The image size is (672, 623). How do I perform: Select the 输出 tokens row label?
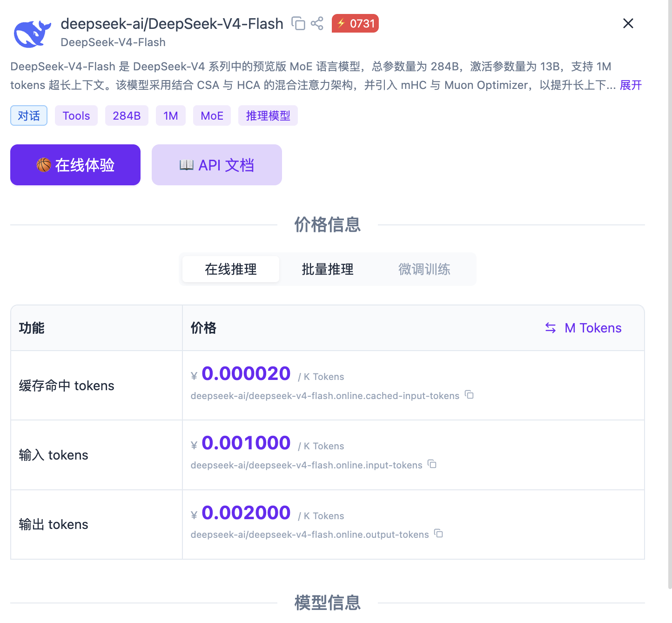coord(54,524)
